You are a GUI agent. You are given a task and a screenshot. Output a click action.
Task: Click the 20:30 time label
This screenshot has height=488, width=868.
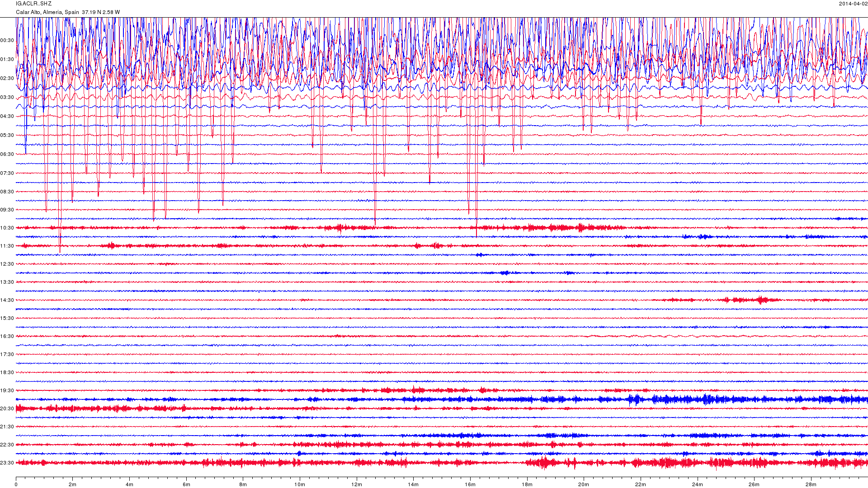7,409
